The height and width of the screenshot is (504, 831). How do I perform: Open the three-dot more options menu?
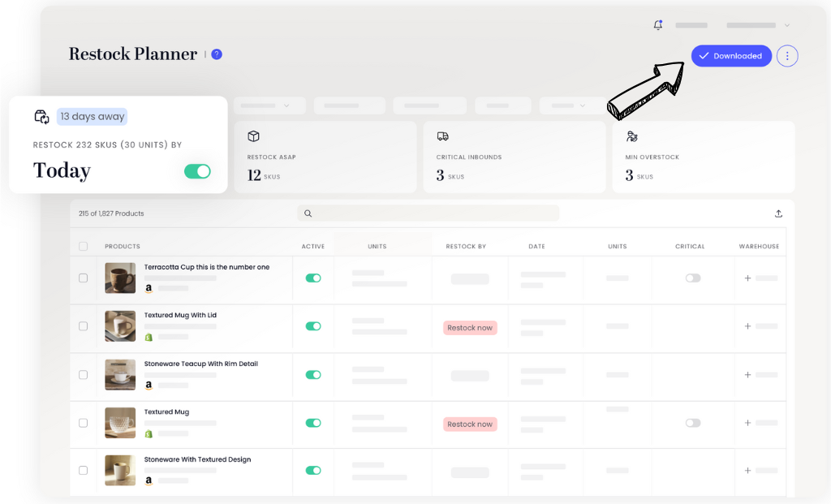pyautogui.click(x=787, y=56)
